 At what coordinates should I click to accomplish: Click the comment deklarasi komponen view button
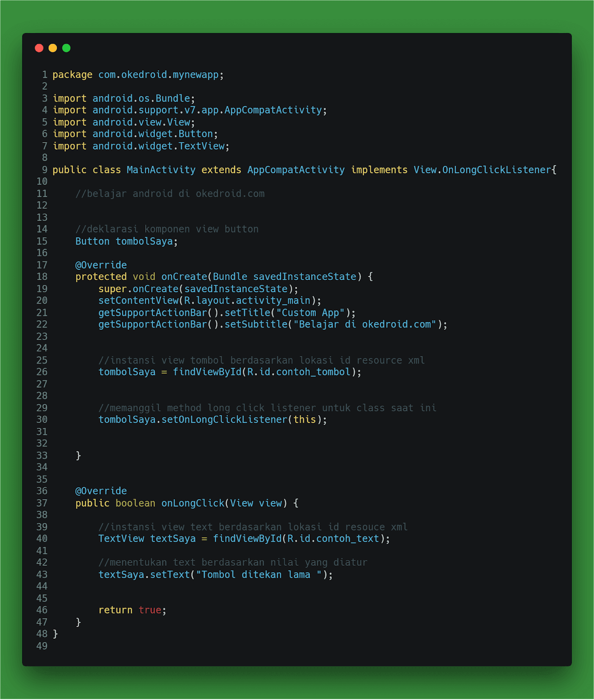[x=167, y=229]
